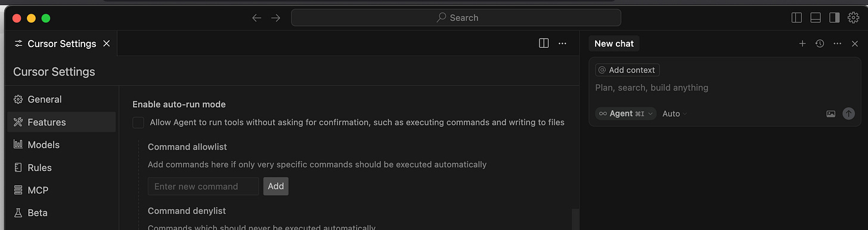
Task: Click the Enable auto-run mode heading
Action: pos(179,104)
